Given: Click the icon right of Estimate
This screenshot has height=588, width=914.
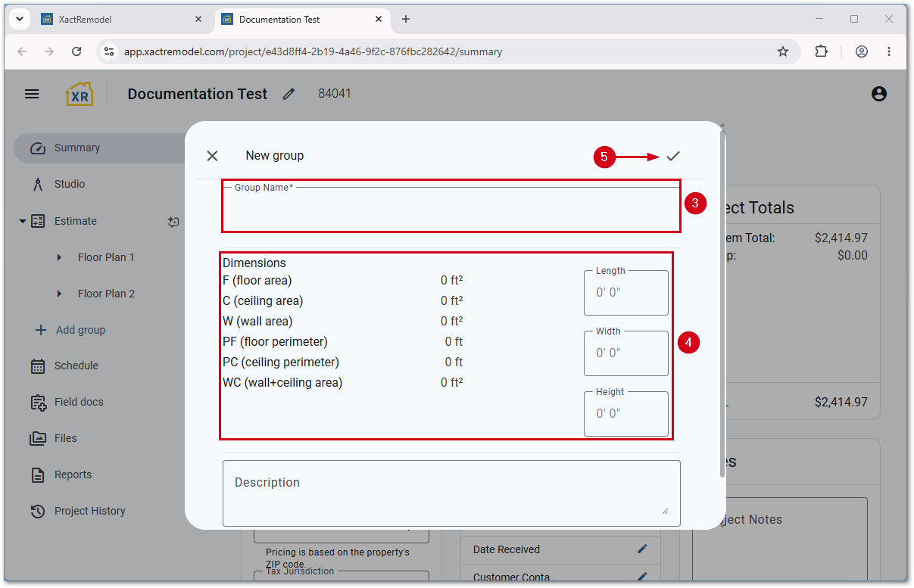Looking at the screenshot, I should (x=173, y=221).
